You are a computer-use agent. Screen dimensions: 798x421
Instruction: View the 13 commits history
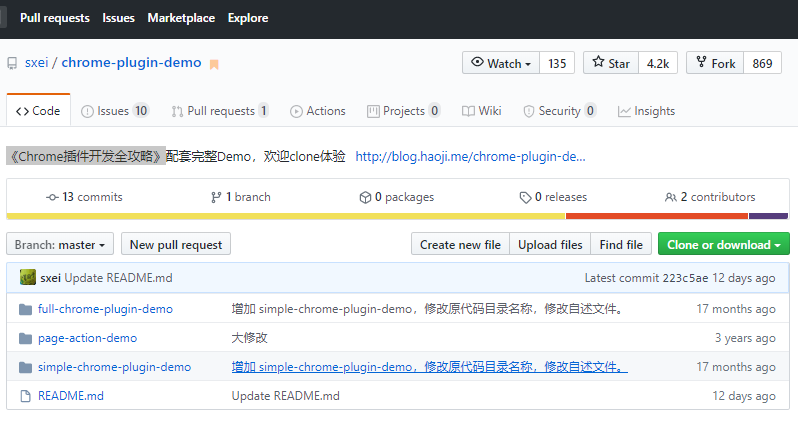[x=84, y=197]
